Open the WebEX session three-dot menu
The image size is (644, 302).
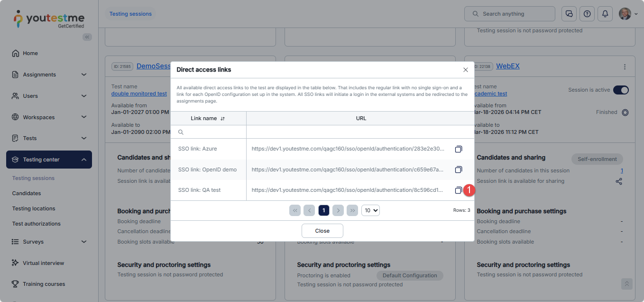tap(625, 67)
